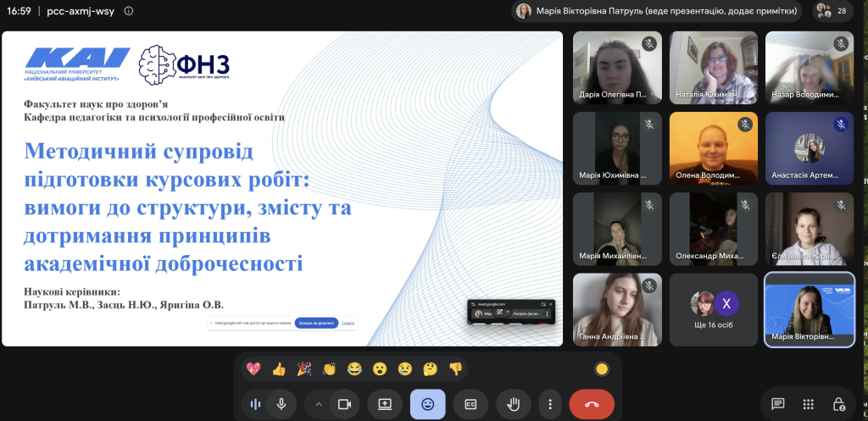Send the surprised face reaction
868x421 pixels.
click(x=380, y=369)
